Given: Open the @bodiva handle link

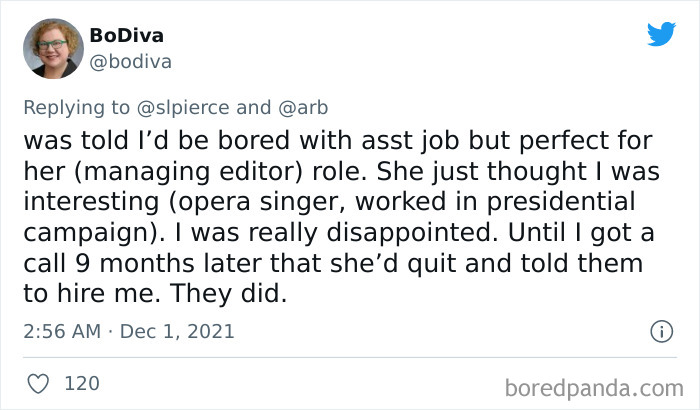Looking at the screenshot, I should (x=130, y=61).
